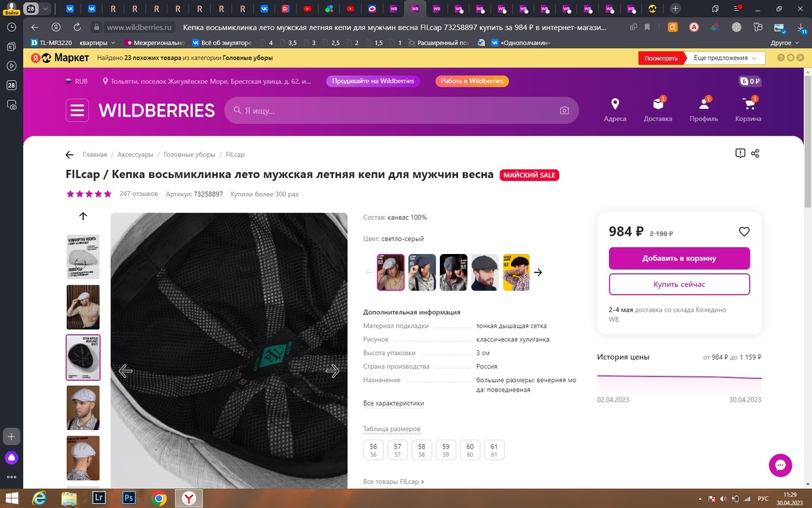
Task: Open Chrome from taskbar
Action: (160, 499)
